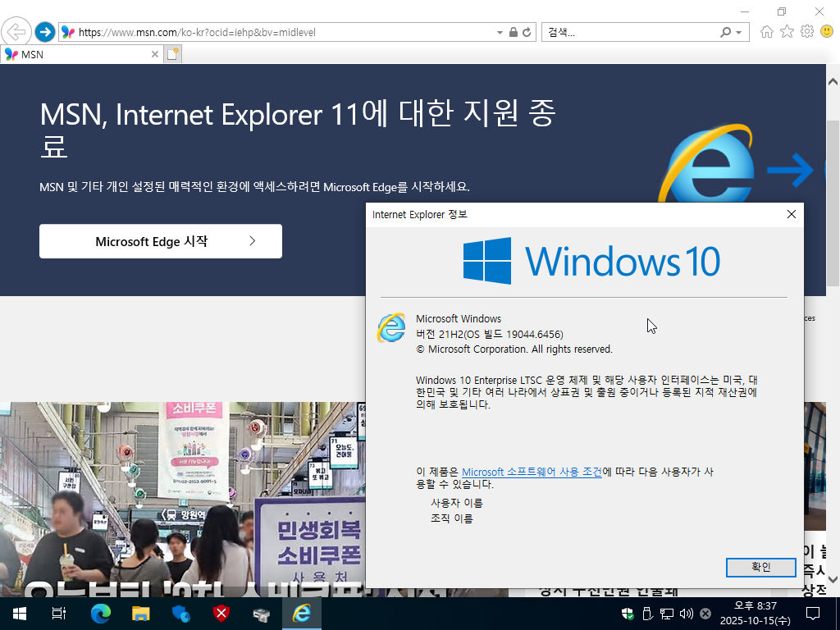Focus the 검색... search box
Image resolution: width=840 pixels, height=630 pixels.
click(x=629, y=32)
